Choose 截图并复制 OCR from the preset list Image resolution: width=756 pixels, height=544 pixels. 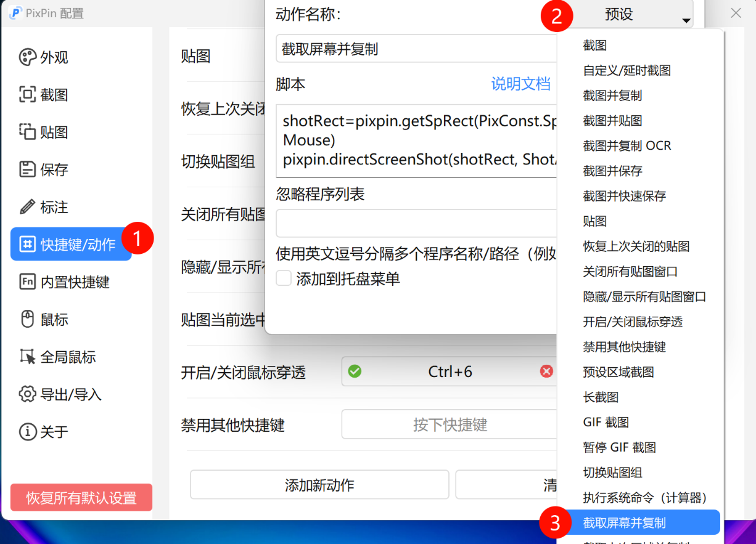(x=623, y=145)
